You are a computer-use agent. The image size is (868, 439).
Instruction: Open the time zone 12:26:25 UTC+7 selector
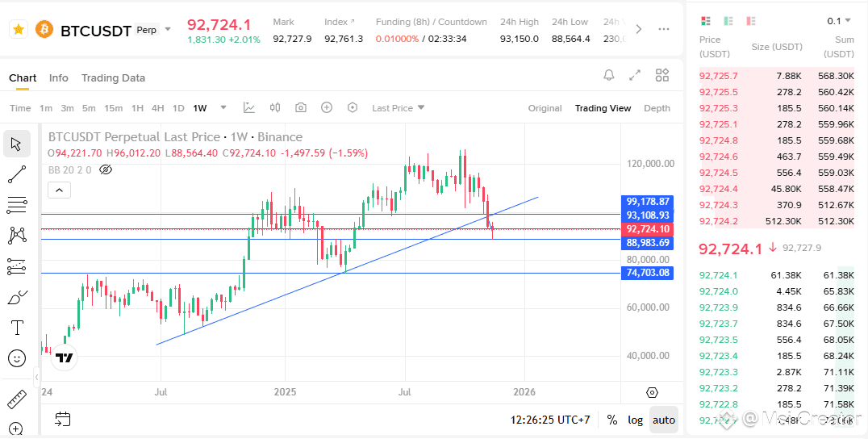tap(550, 420)
